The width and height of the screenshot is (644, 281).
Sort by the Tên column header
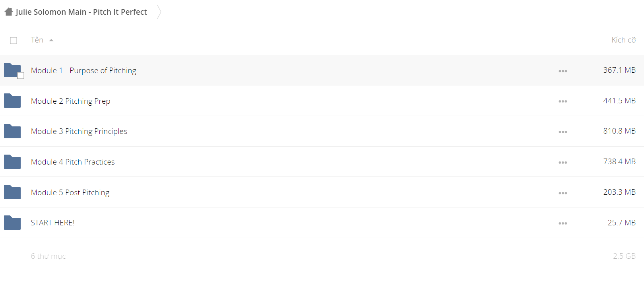pos(37,40)
